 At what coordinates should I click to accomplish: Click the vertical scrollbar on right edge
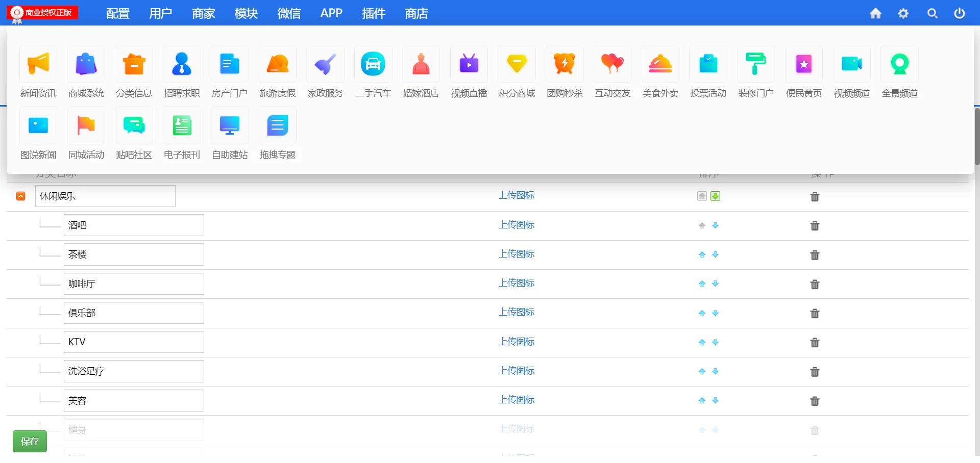point(977,137)
